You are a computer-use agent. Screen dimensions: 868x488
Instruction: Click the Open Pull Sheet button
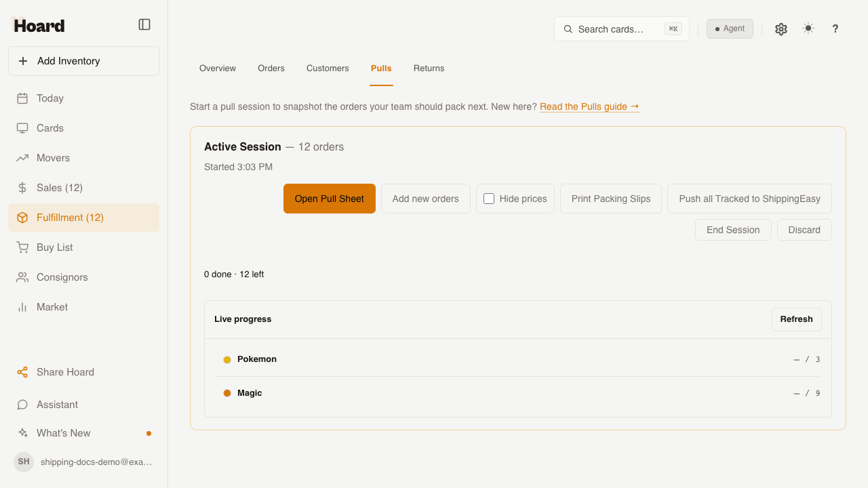(x=330, y=199)
